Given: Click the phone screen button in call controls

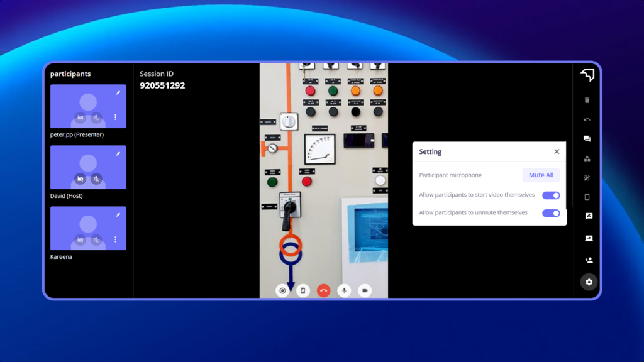Looking at the screenshot, I should click(x=303, y=290).
